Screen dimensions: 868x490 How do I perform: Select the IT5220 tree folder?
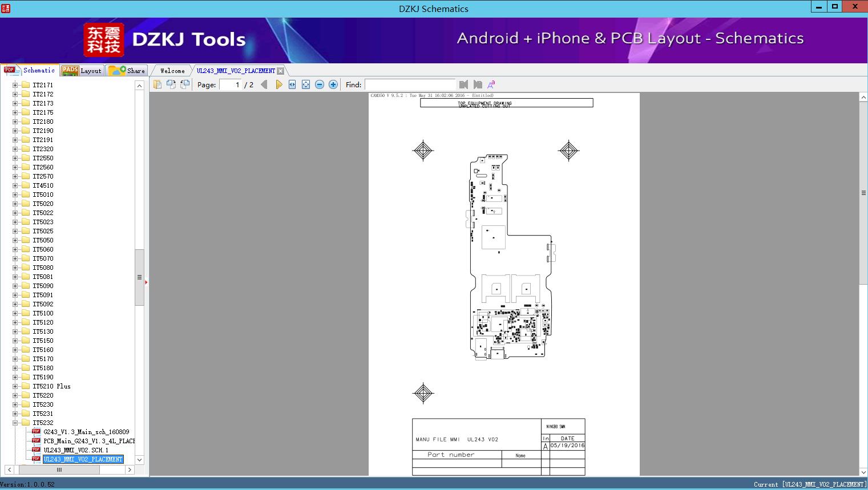(x=43, y=395)
